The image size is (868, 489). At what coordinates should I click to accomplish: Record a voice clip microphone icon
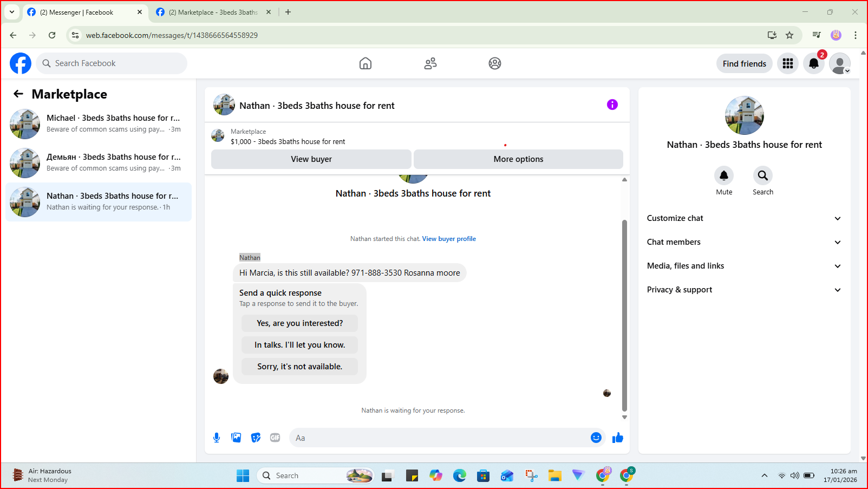point(217,438)
